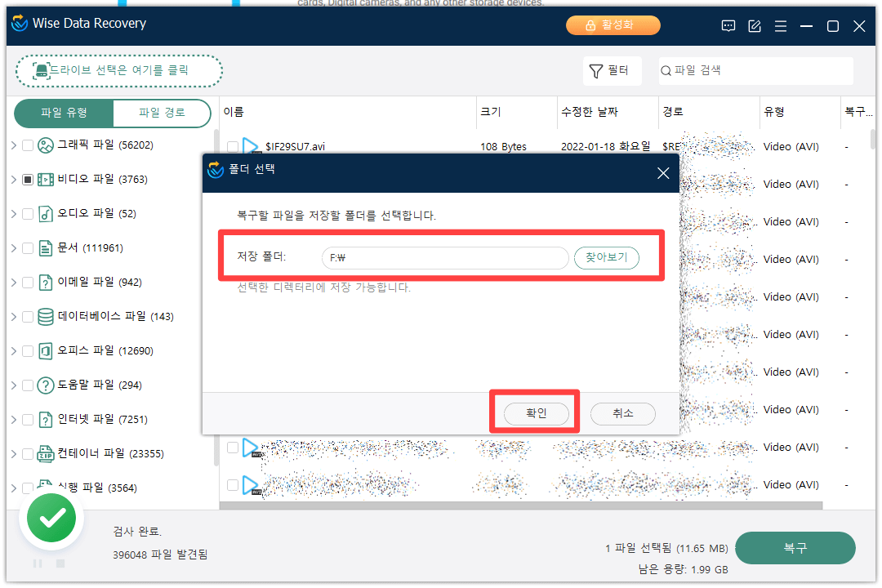Expand the 컨테이너 파일 category
The image size is (882, 588).
click(14, 453)
